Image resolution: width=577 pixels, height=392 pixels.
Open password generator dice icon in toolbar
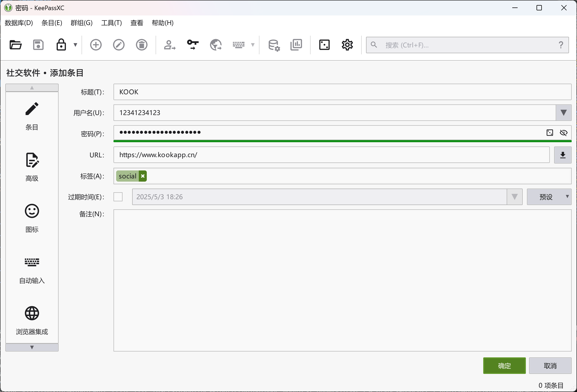pos(324,45)
